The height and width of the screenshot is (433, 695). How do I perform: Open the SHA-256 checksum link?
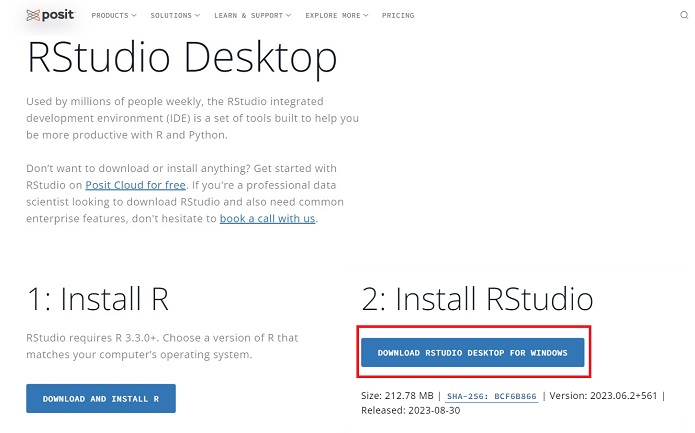492,396
